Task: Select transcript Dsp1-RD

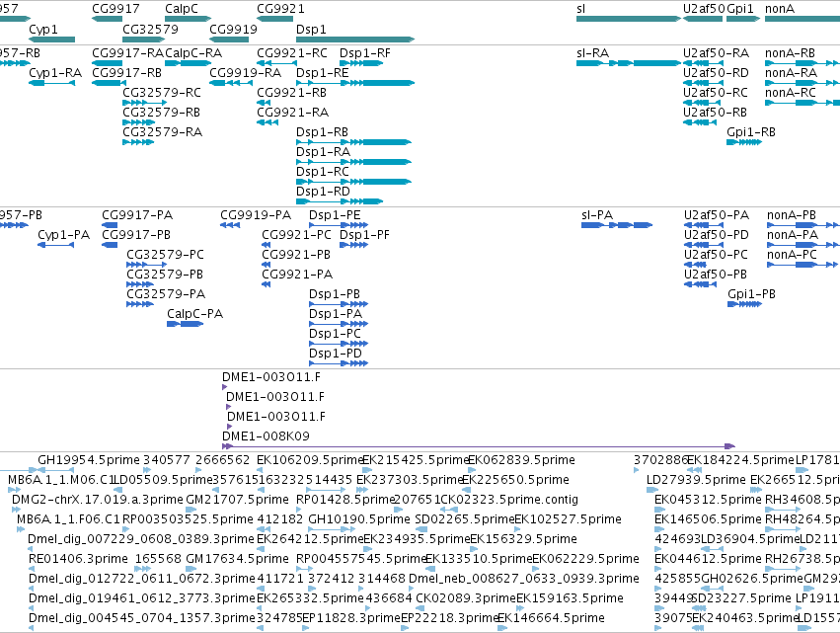Action: (340, 201)
